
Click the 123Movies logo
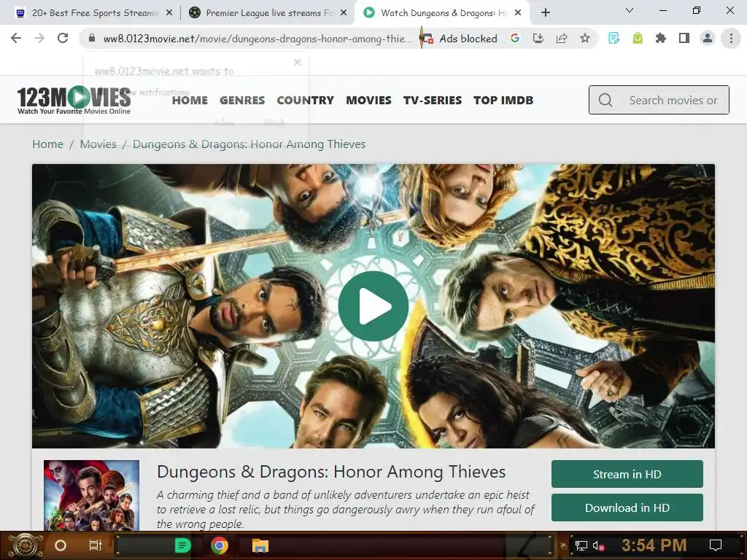pyautogui.click(x=74, y=100)
